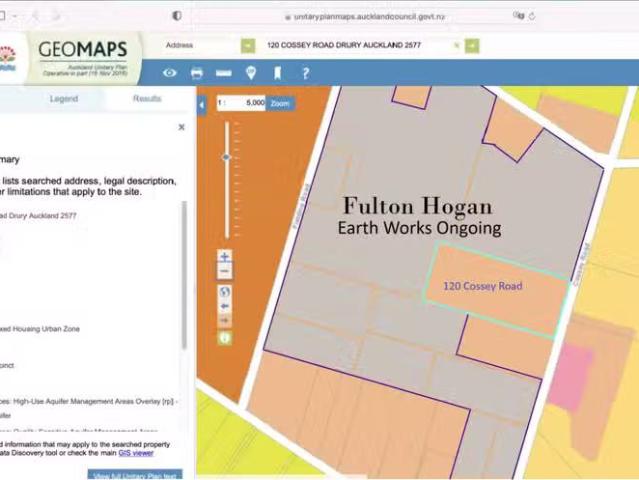
Task: Open the bookmark tool
Action: point(277,73)
